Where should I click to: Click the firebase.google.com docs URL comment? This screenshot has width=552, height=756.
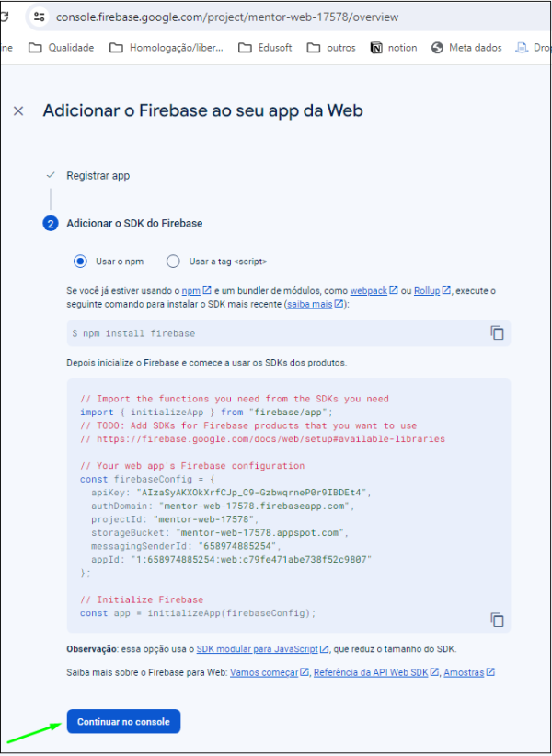coord(262,439)
